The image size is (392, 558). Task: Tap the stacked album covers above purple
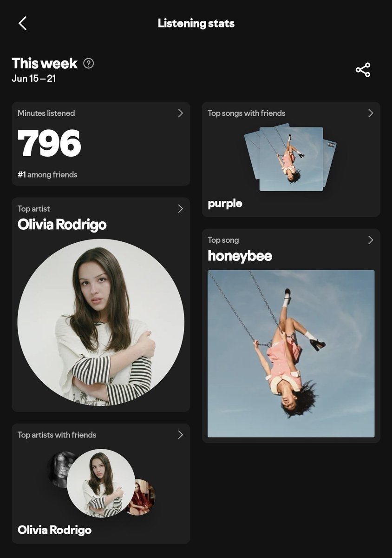click(291, 157)
